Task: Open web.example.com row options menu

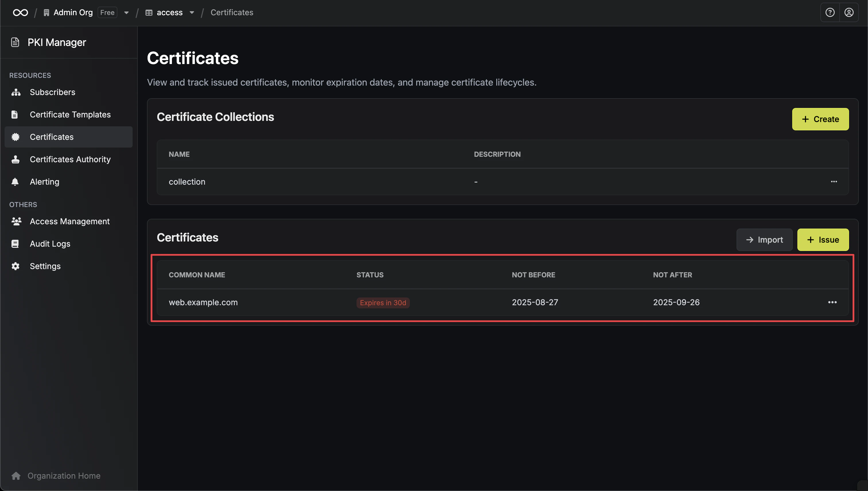Action: click(x=832, y=302)
